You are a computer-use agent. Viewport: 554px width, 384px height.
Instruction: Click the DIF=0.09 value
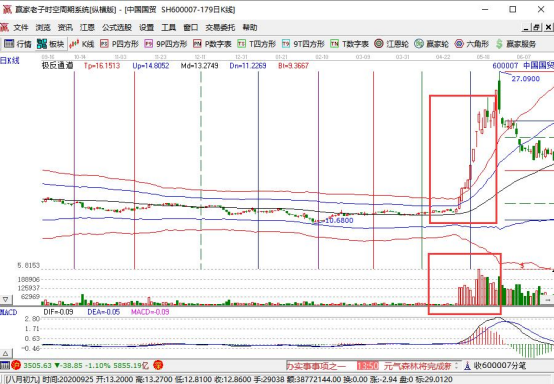[58, 312]
